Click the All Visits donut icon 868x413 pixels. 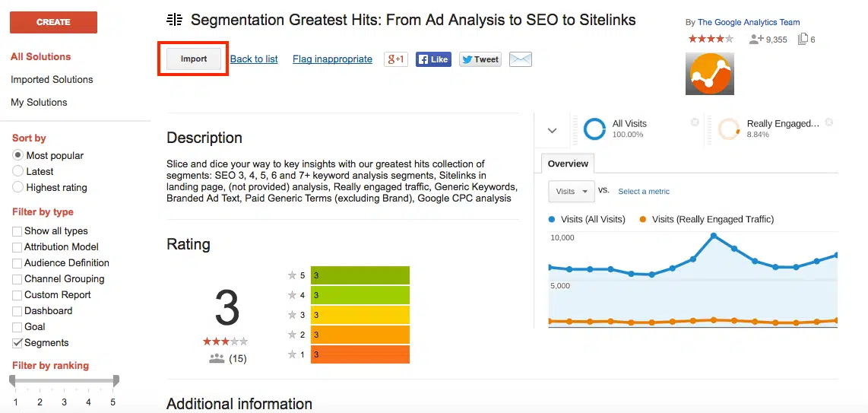point(594,129)
